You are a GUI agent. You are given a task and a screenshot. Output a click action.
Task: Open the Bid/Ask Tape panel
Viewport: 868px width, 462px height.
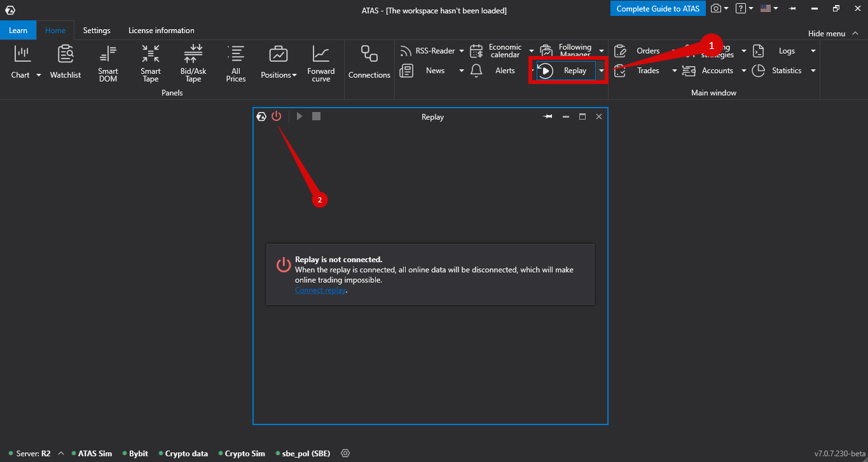(x=193, y=64)
